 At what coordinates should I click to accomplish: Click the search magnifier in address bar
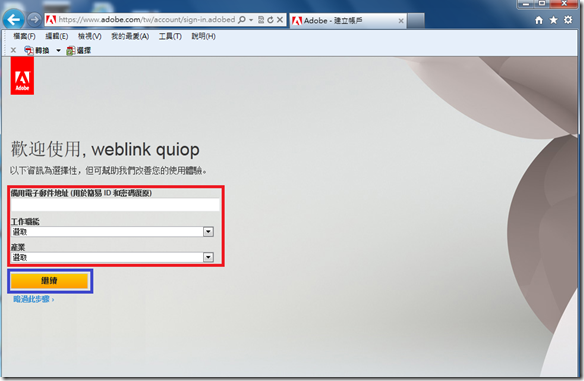pos(242,19)
